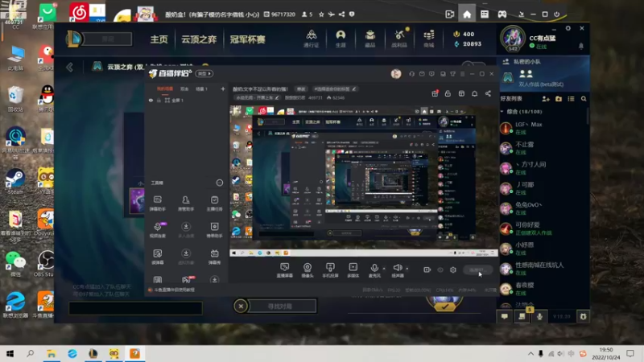Open 藏品 collection icon in League client
Screen dimensions: 644x362
(x=370, y=39)
